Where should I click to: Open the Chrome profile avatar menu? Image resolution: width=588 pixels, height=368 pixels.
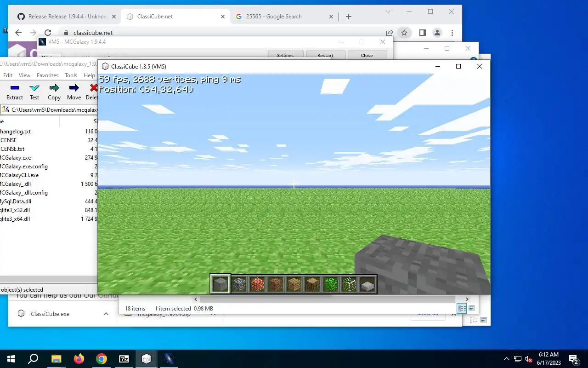437,33
